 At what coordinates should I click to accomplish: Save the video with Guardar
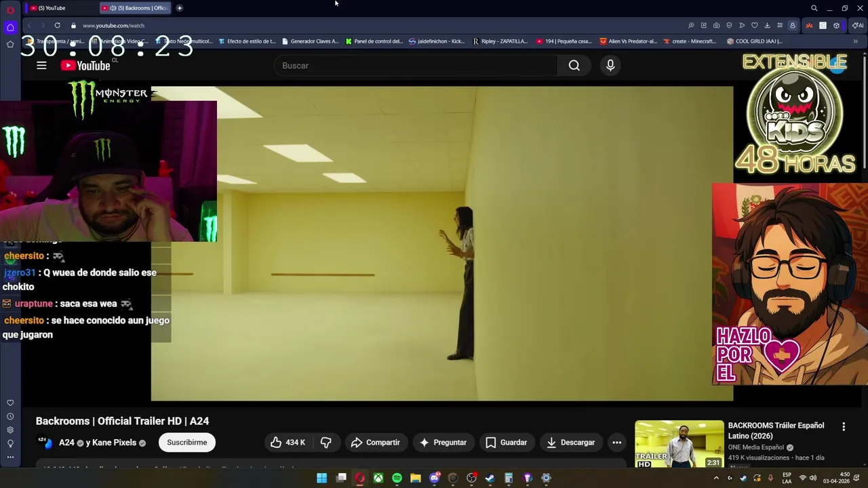coord(507,443)
